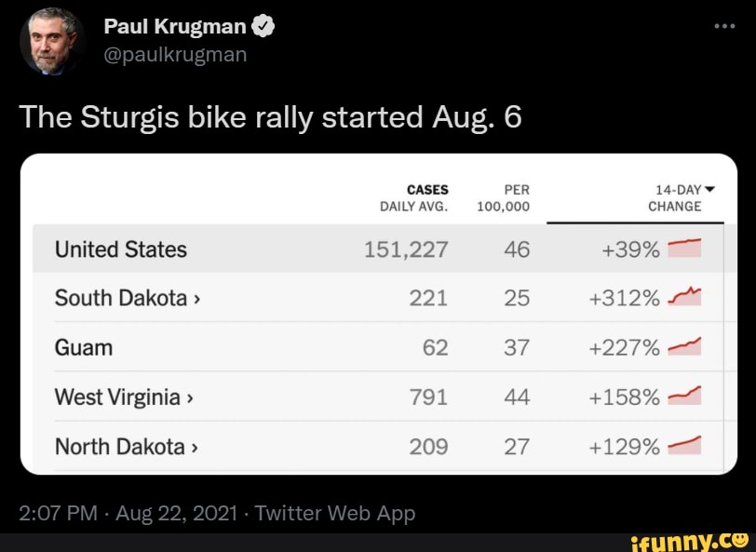Expand the North Dakota row
The image size is (756, 552).
point(192,447)
